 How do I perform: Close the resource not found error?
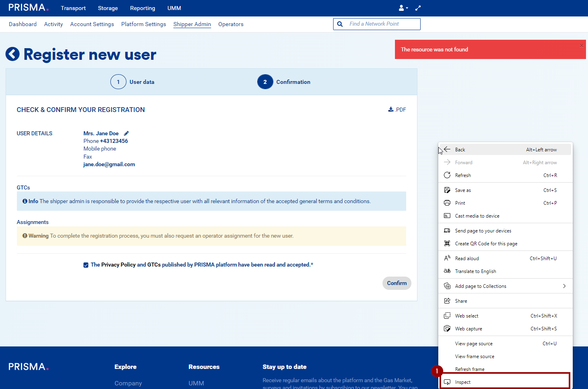point(581,45)
